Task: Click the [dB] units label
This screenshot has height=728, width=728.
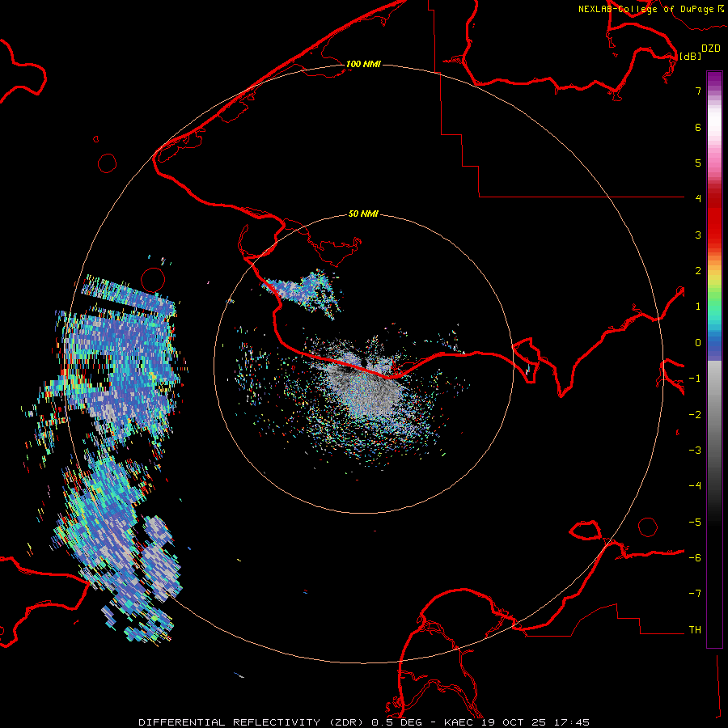Action: (x=691, y=56)
